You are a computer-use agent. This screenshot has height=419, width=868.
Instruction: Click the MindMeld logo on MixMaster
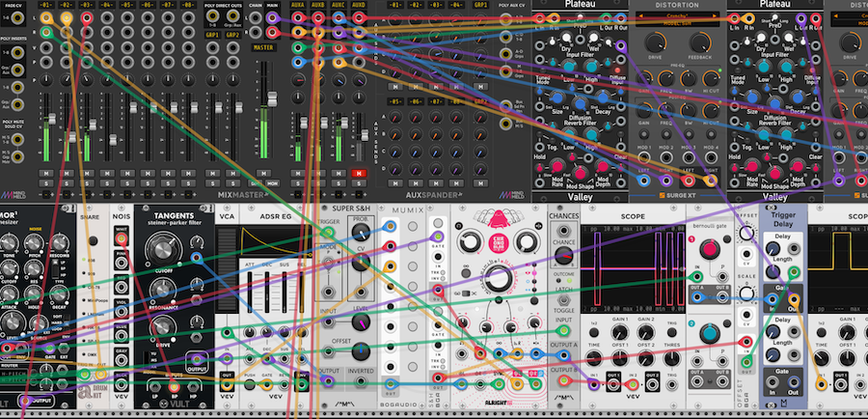coord(15,195)
